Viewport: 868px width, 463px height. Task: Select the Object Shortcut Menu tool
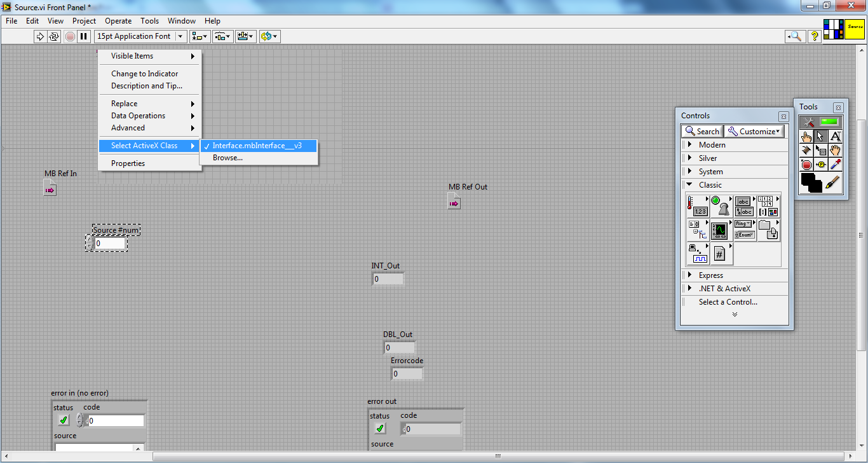pyautogui.click(x=821, y=150)
